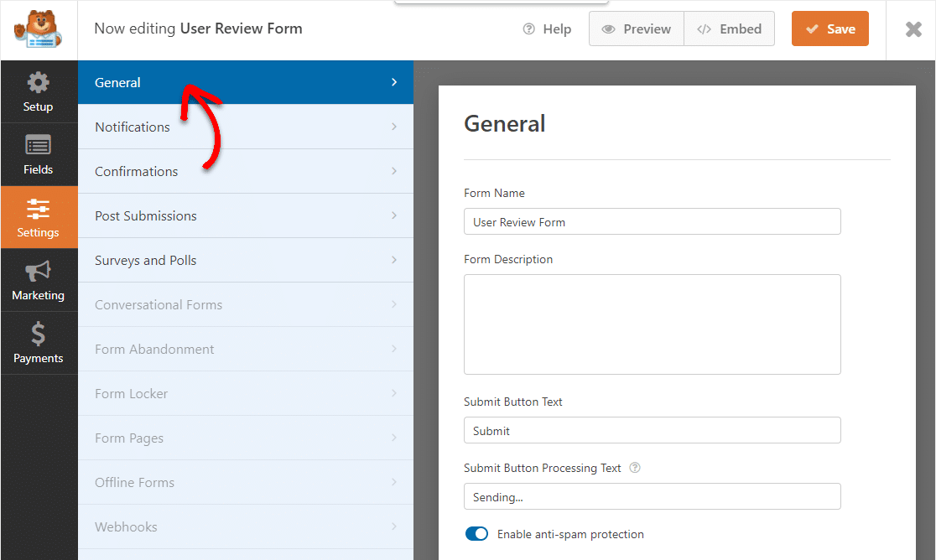Expand the Surveys and Polls chevron
The height and width of the screenshot is (560, 936).
tap(394, 260)
